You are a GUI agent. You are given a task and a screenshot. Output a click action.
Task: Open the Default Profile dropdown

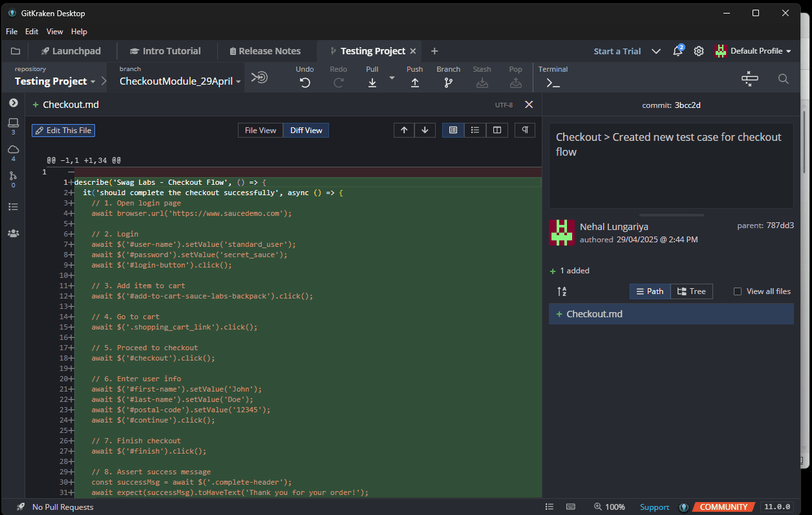(x=753, y=51)
